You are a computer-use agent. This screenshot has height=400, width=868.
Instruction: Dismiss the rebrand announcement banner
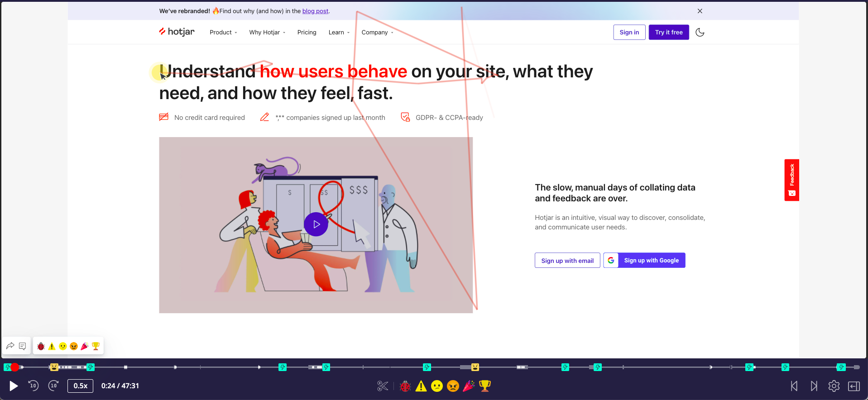700,11
